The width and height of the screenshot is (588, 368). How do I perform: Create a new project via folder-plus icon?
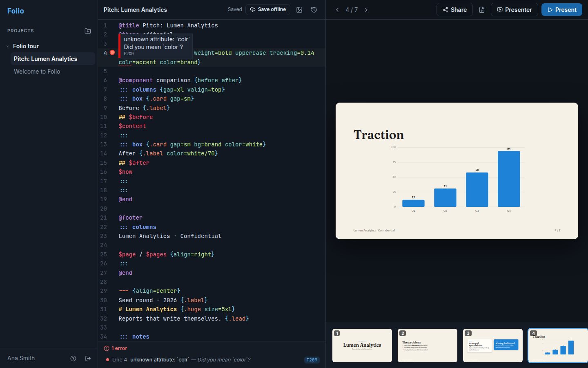pos(88,31)
